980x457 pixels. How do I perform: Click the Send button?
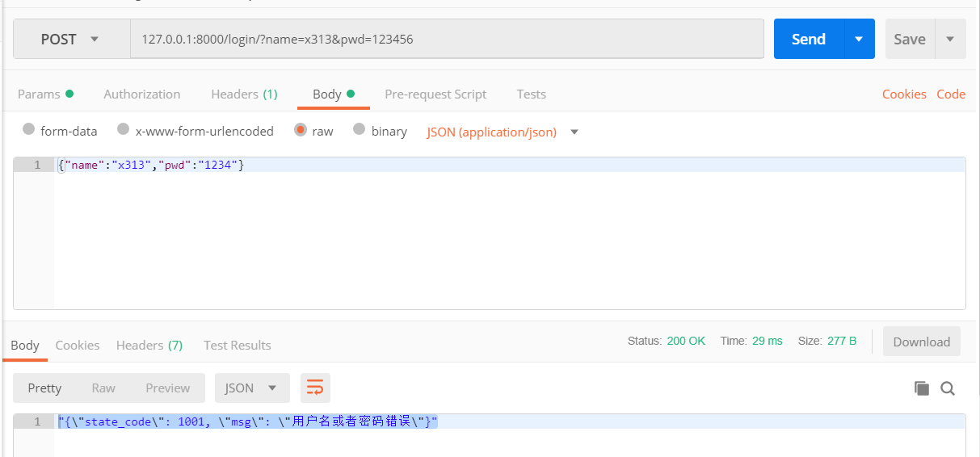pos(809,39)
